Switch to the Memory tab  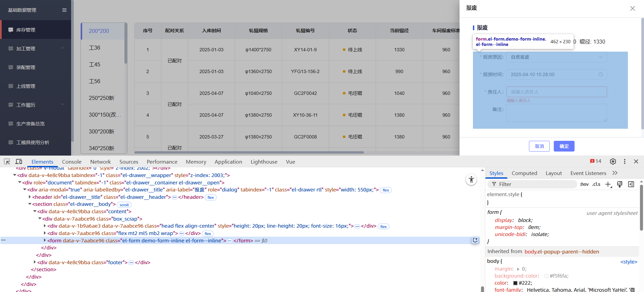click(196, 162)
